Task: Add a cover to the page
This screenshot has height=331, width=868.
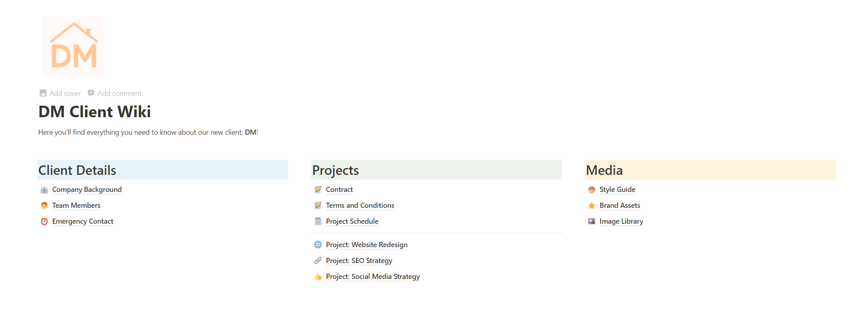Action: [x=60, y=93]
